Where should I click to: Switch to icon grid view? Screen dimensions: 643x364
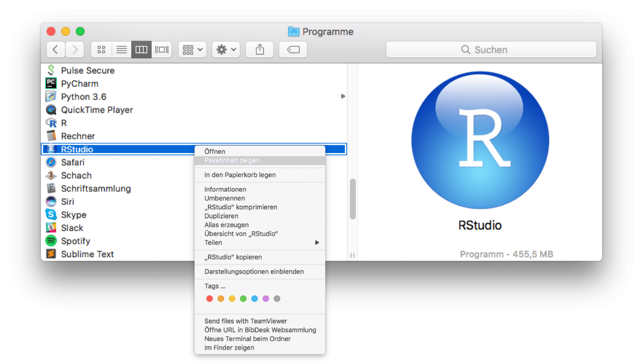pos(101,49)
